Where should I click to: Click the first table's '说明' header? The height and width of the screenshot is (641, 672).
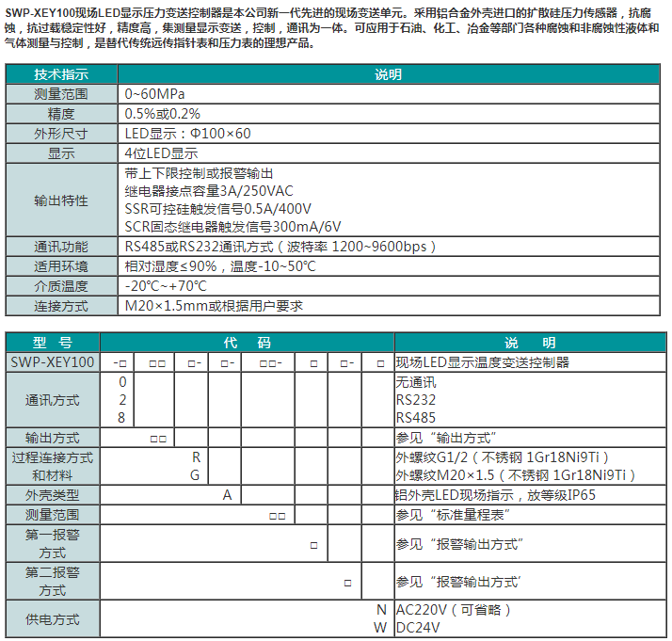coord(389,74)
